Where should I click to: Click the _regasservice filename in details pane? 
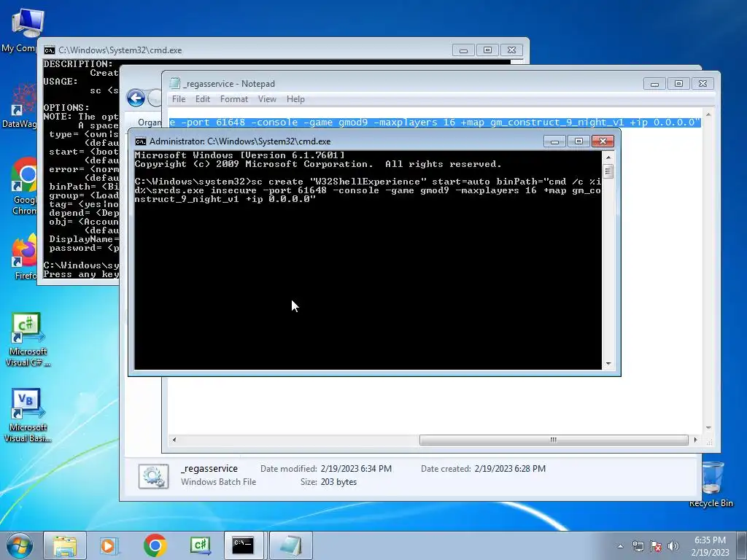coord(209,469)
